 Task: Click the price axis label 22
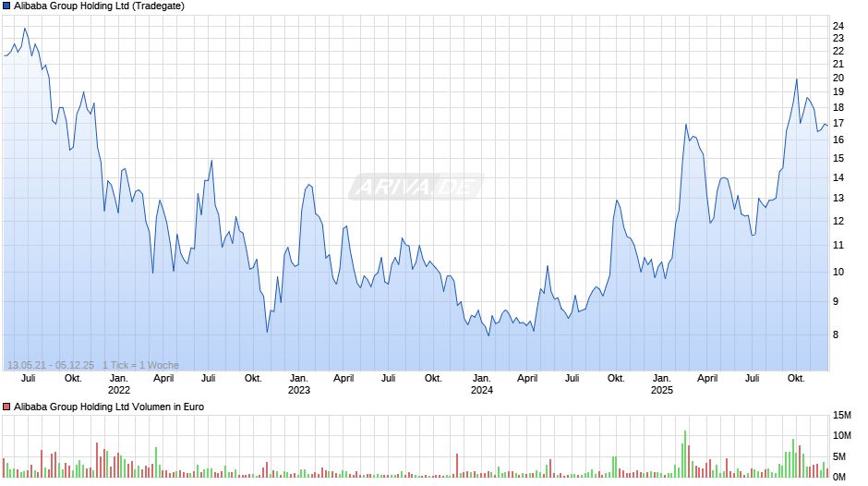point(838,51)
